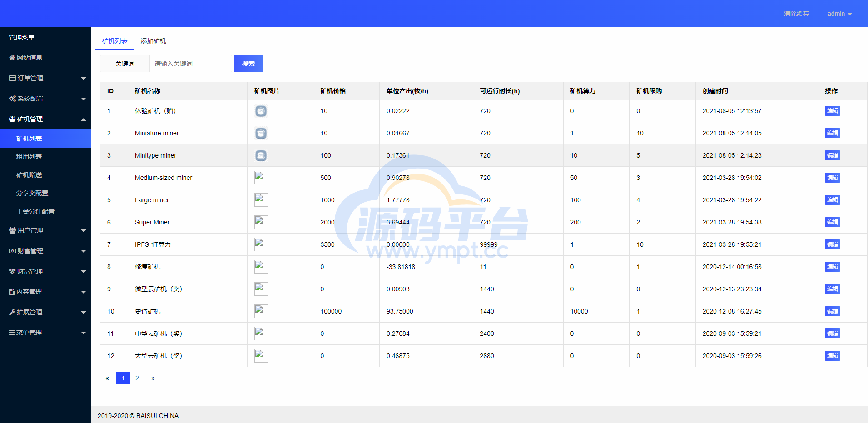Open the miner image thumbnail for Miniature miner
The height and width of the screenshot is (423, 868).
[x=261, y=133]
